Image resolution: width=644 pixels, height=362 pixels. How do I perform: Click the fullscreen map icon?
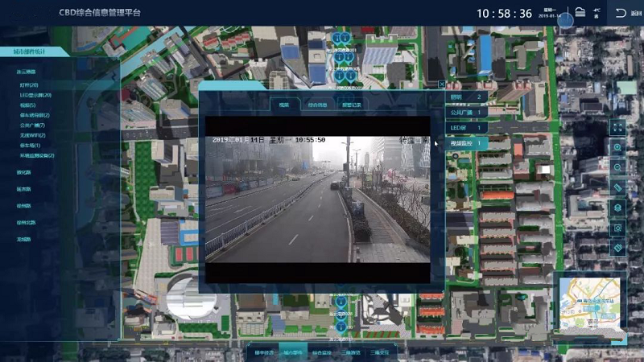click(x=617, y=127)
